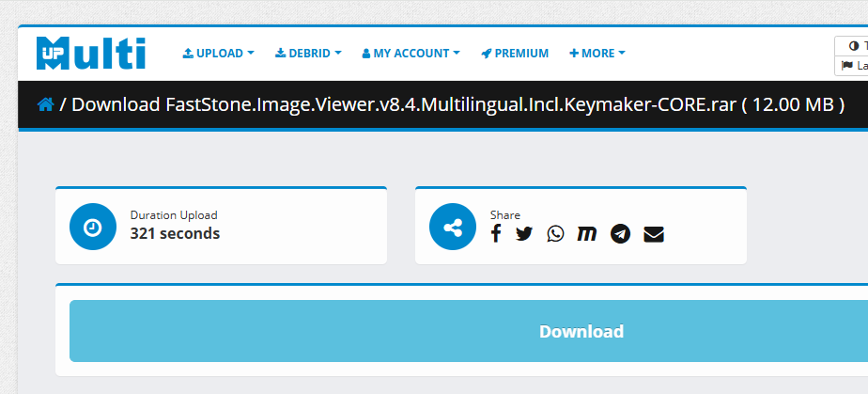
Task: Share on Facebook icon
Action: tap(496, 234)
